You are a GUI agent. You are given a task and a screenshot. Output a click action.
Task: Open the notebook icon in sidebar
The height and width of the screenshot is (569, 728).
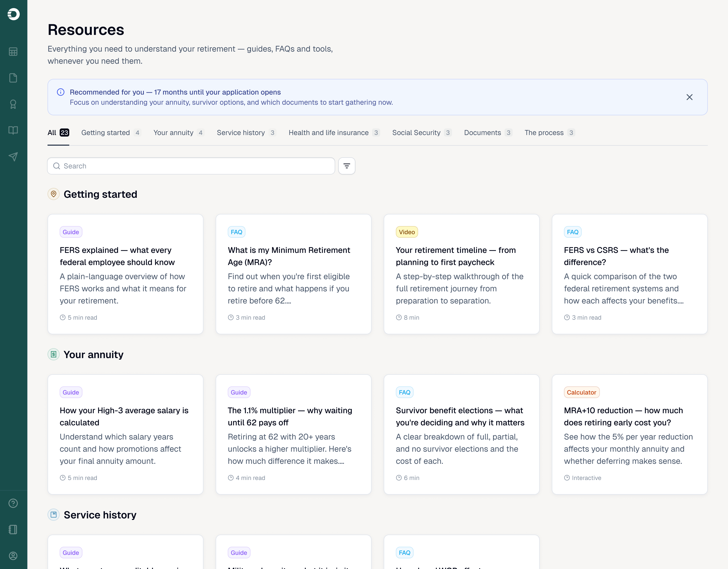pos(13,530)
